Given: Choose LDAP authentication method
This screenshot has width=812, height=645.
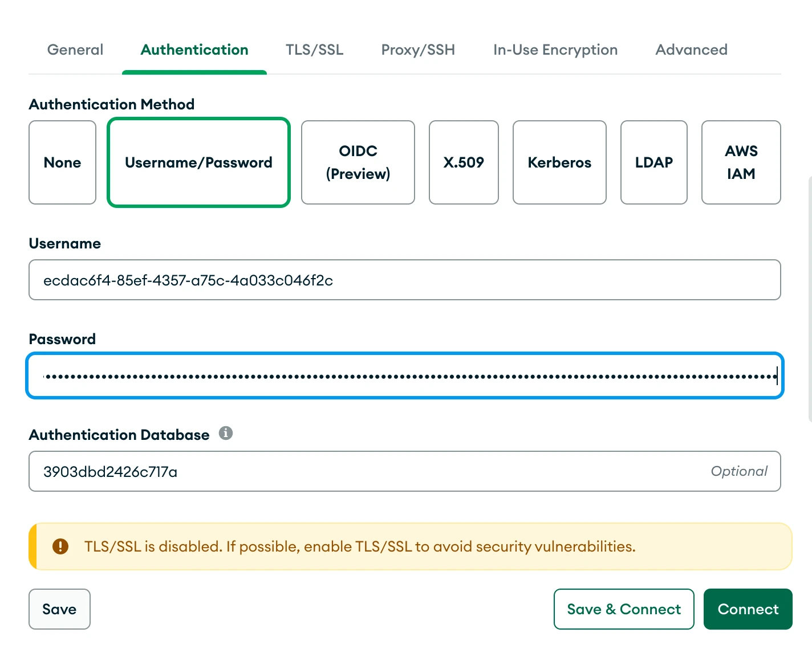Looking at the screenshot, I should 653,162.
